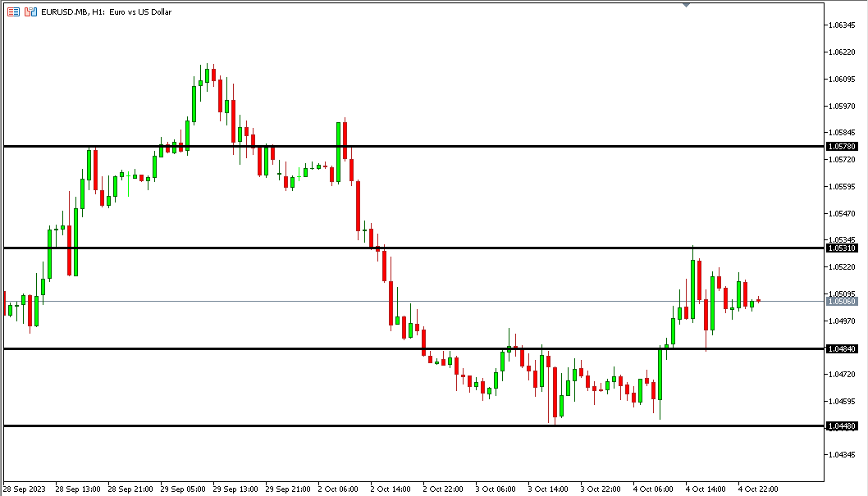Click the 29 Sep 13:00 time label
This screenshot has width=868, height=496.
[235, 489]
